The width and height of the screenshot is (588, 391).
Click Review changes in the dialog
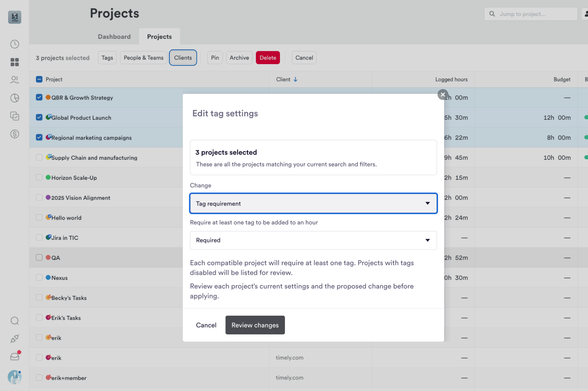click(x=255, y=325)
